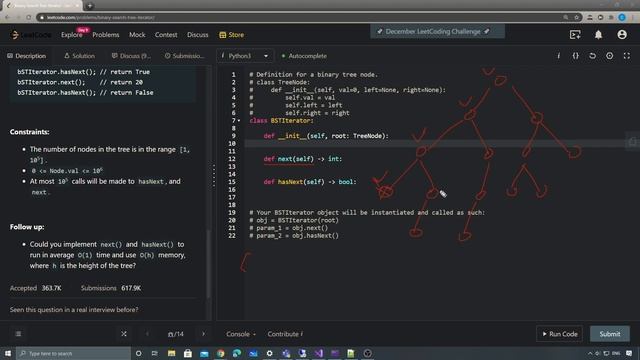Switch to the Description tab
This screenshot has height=360, width=640.
(x=27, y=56)
